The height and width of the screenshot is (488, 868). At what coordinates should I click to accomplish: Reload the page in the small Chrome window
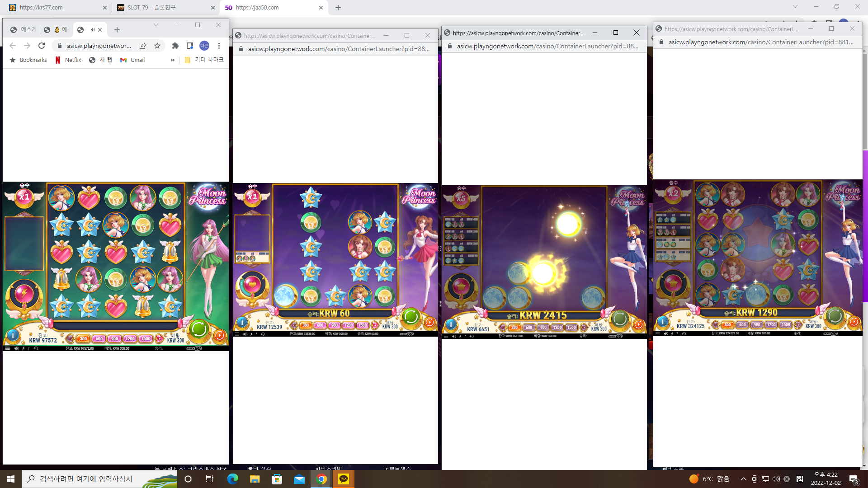pyautogui.click(x=42, y=46)
